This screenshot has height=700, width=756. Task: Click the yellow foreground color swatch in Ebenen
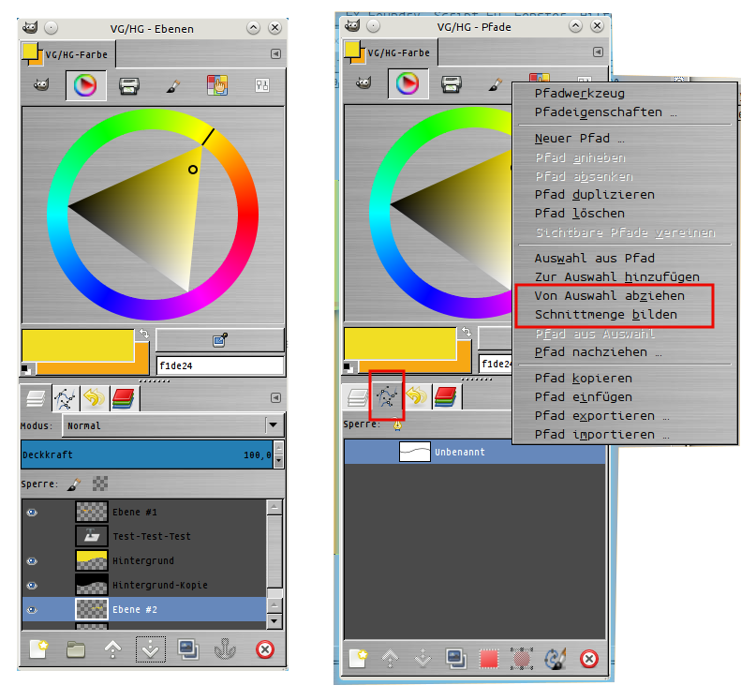(x=78, y=345)
